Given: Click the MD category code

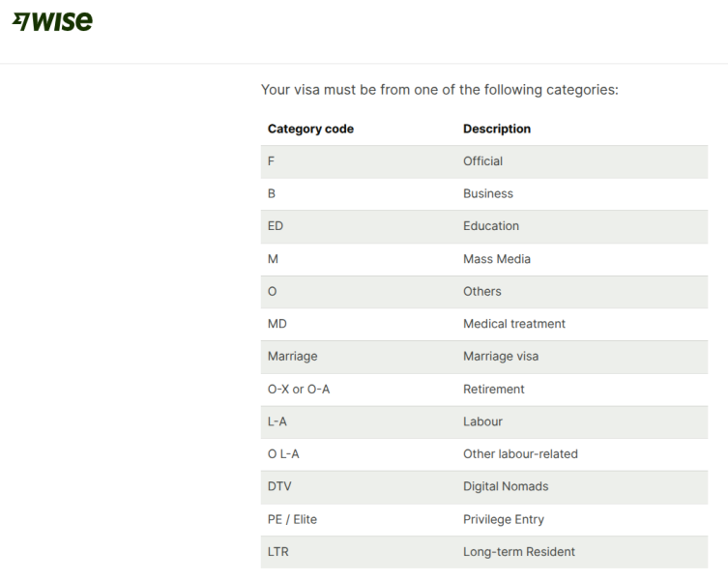Looking at the screenshot, I should pyautogui.click(x=277, y=324).
